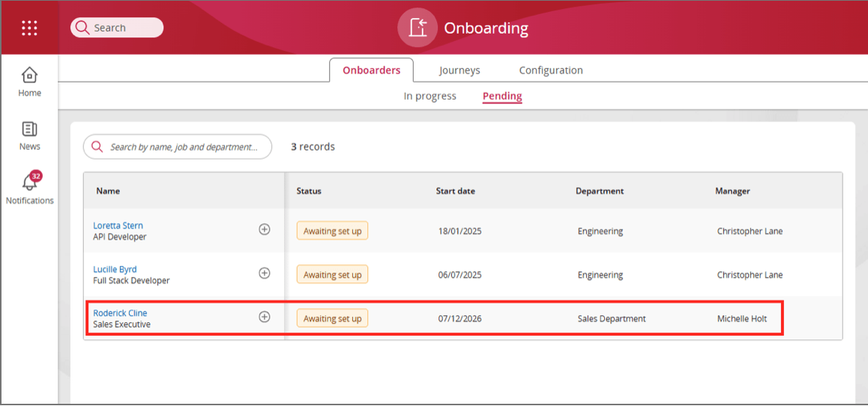The height and width of the screenshot is (406, 868).
Task: Switch to the Onboarders tab
Action: (x=371, y=70)
